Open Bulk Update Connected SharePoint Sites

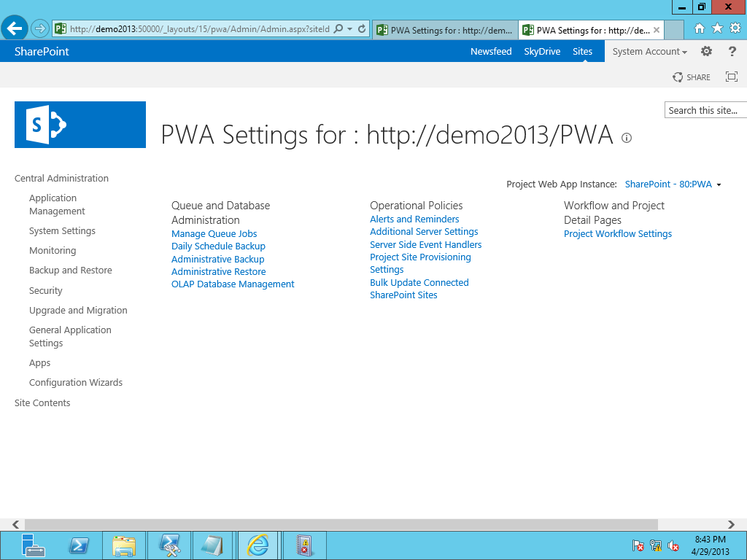(419, 289)
